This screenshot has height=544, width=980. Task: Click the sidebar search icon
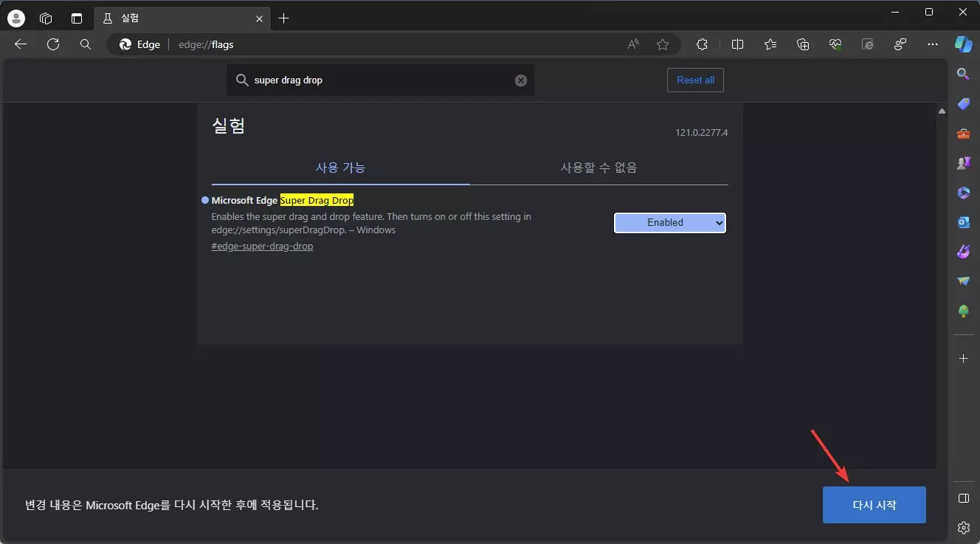click(x=963, y=74)
